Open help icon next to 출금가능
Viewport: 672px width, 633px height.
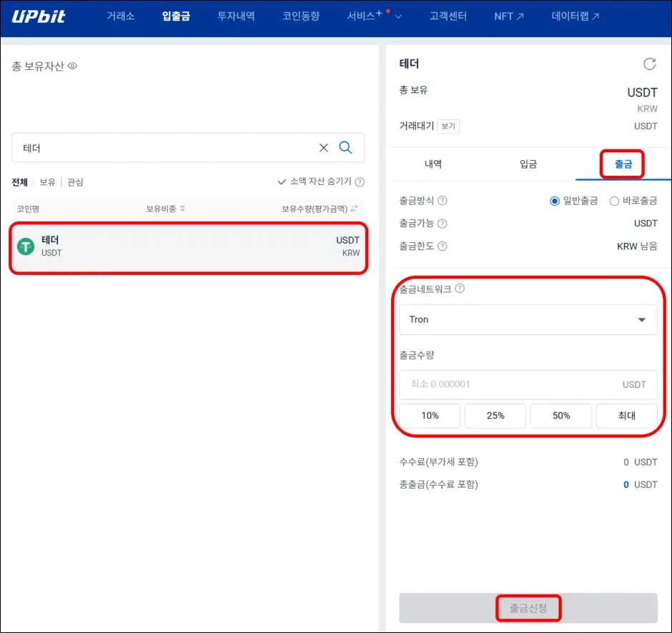(443, 223)
